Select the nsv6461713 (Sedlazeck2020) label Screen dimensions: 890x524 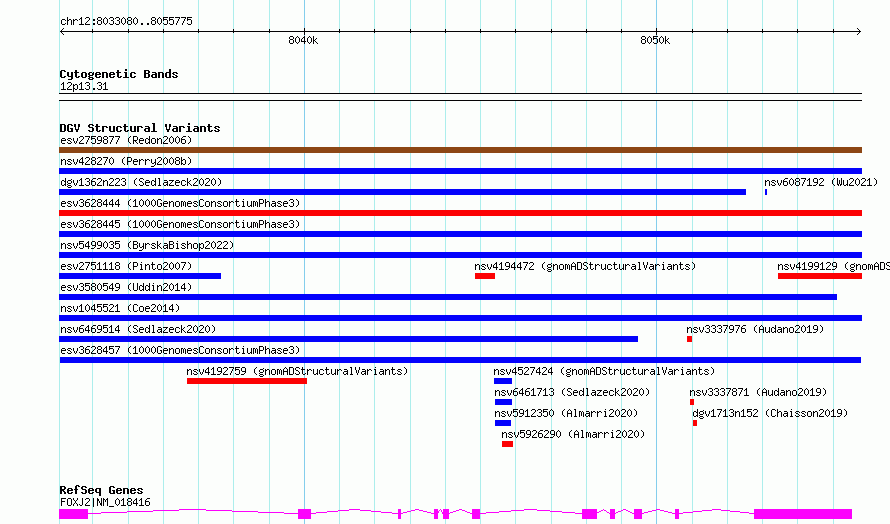pyautogui.click(x=572, y=392)
